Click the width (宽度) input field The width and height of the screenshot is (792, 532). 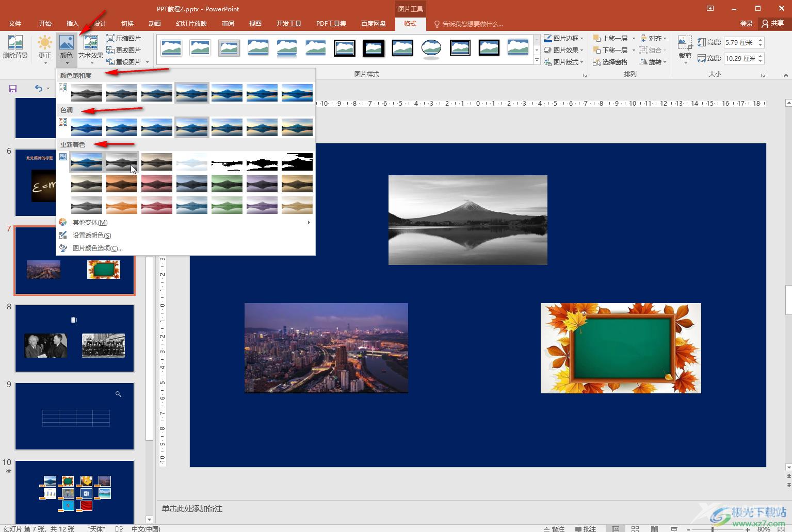coord(740,58)
